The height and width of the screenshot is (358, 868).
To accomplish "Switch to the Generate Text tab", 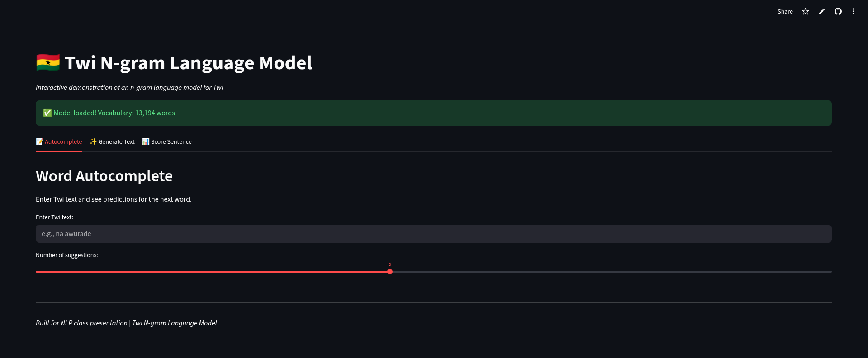I will point(116,141).
